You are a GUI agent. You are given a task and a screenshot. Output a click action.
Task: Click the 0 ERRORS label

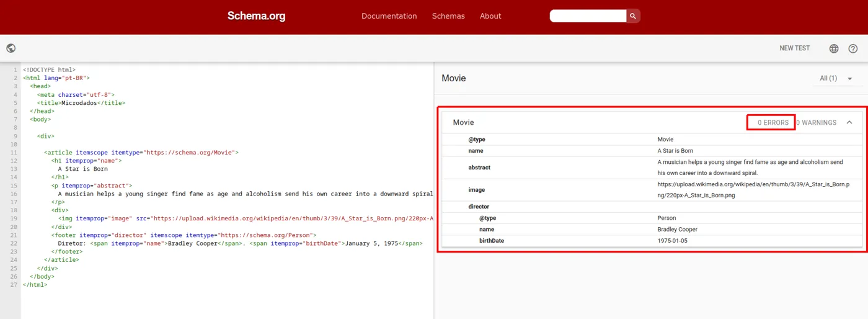pos(773,123)
